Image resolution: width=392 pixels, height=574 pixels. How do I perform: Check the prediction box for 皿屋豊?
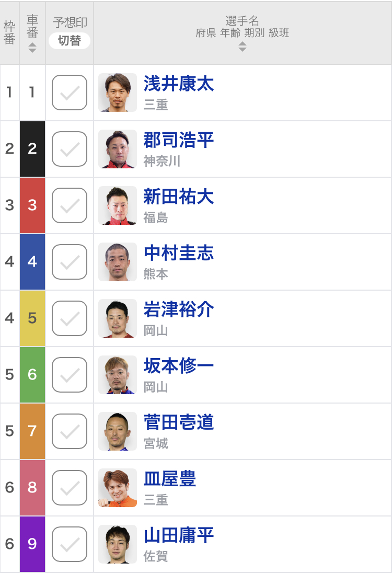tap(70, 488)
